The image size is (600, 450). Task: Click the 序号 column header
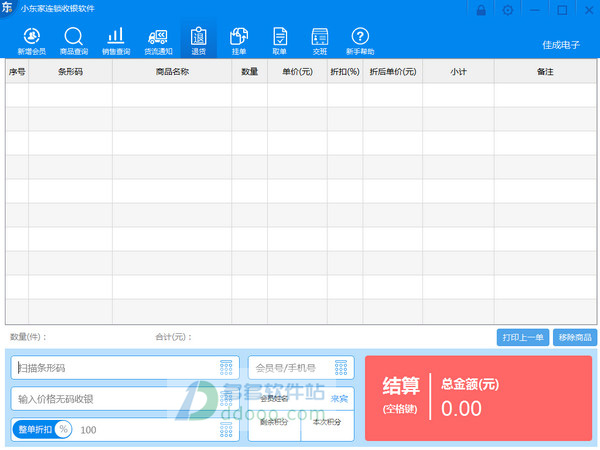(17, 72)
